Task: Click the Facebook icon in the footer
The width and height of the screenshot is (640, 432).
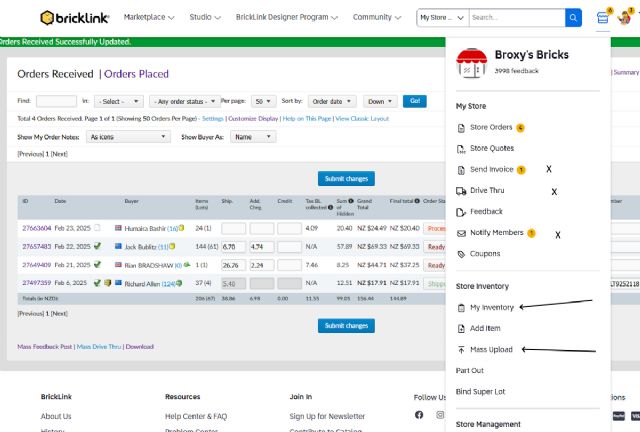Action: (x=419, y=415)
